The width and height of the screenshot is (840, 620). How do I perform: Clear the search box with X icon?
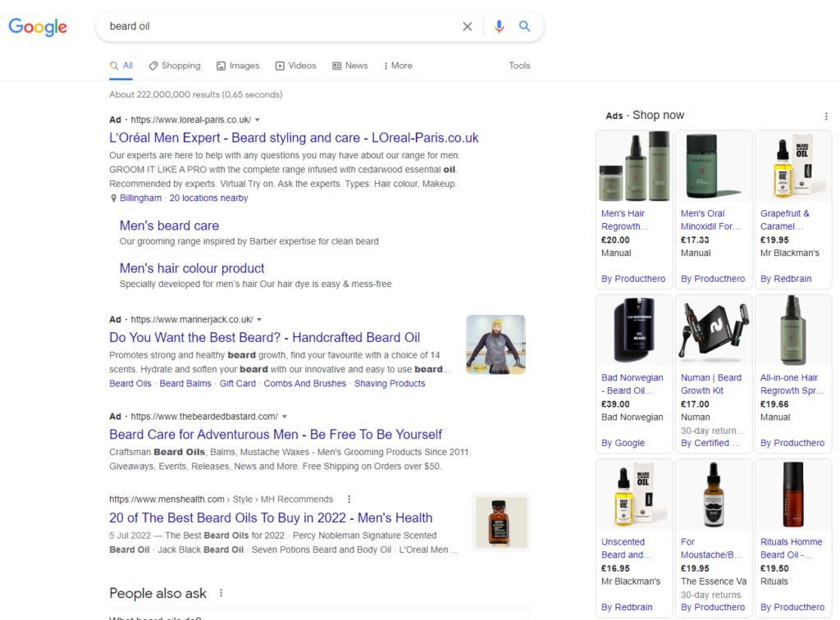click(467, 26)
